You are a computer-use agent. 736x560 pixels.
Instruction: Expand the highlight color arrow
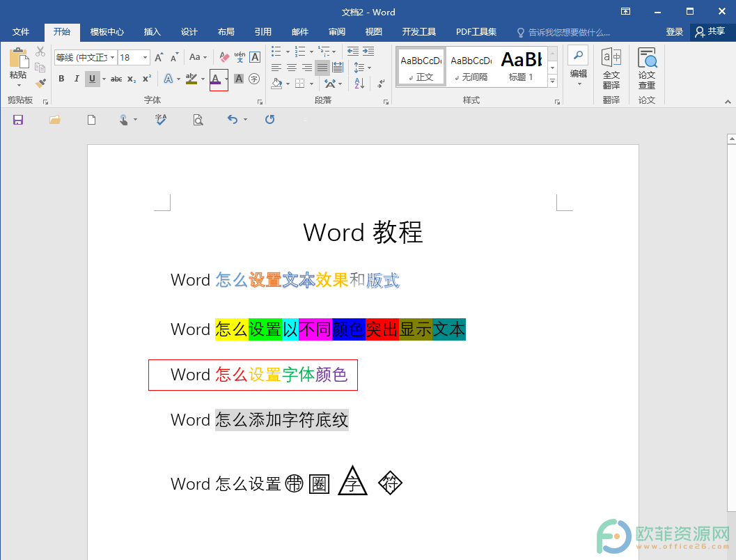[x=203, y=79]
